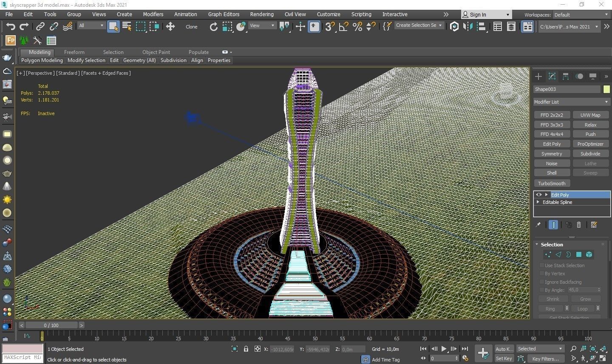Switch to the Freeform ribbon tab

click(74, 52)
